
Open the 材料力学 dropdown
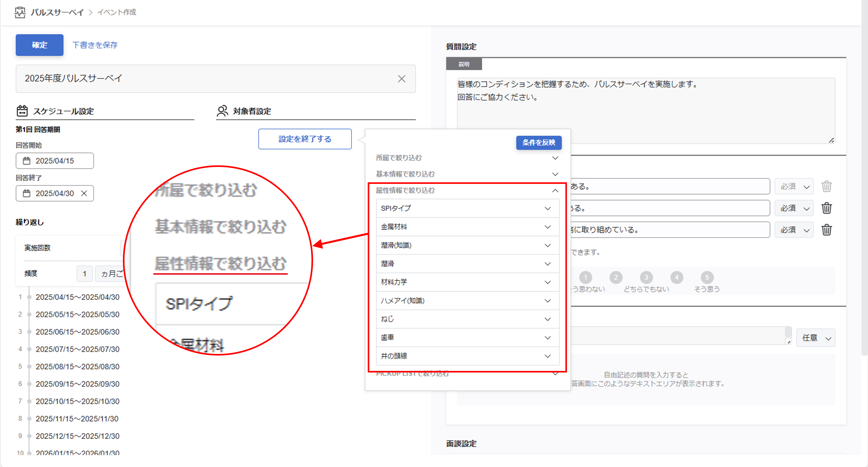click(467, 282)
